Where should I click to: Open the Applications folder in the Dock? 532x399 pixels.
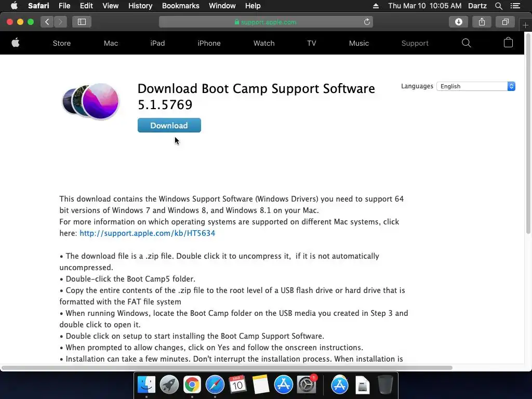point(340,385)
